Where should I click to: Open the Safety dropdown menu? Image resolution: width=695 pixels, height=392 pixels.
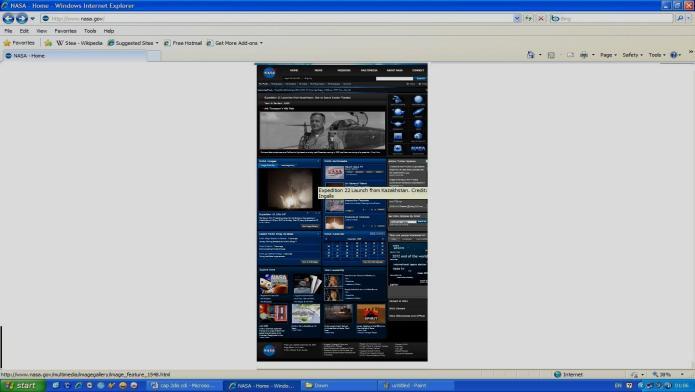632,55
